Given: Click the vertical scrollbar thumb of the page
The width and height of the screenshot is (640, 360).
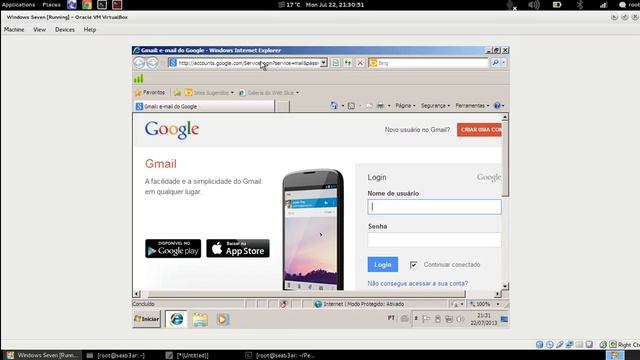Looking at the screenshot, I should click(505, 159).
